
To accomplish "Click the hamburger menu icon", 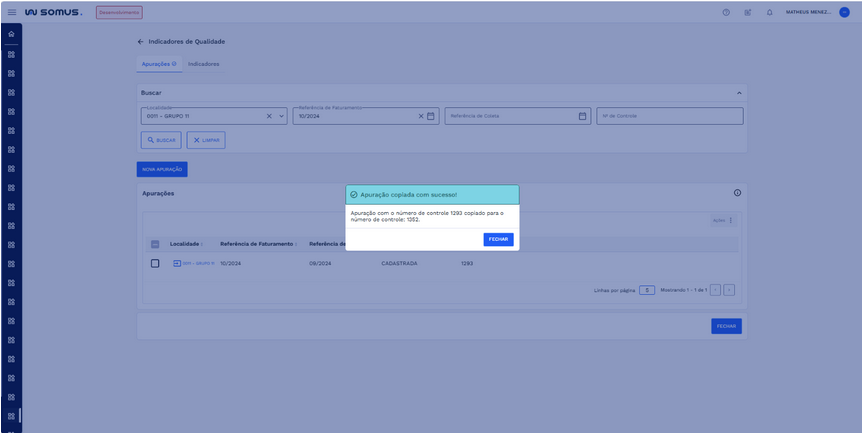I will pos(12,12).
